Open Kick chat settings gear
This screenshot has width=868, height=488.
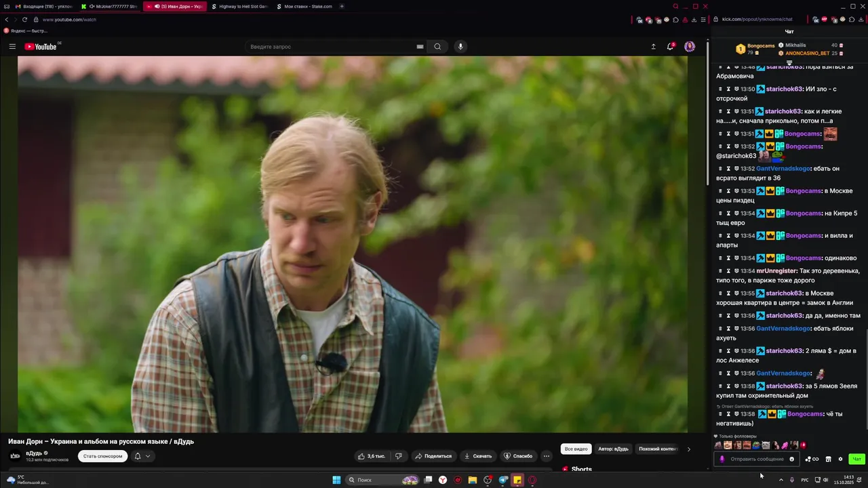tap(840, 459)
